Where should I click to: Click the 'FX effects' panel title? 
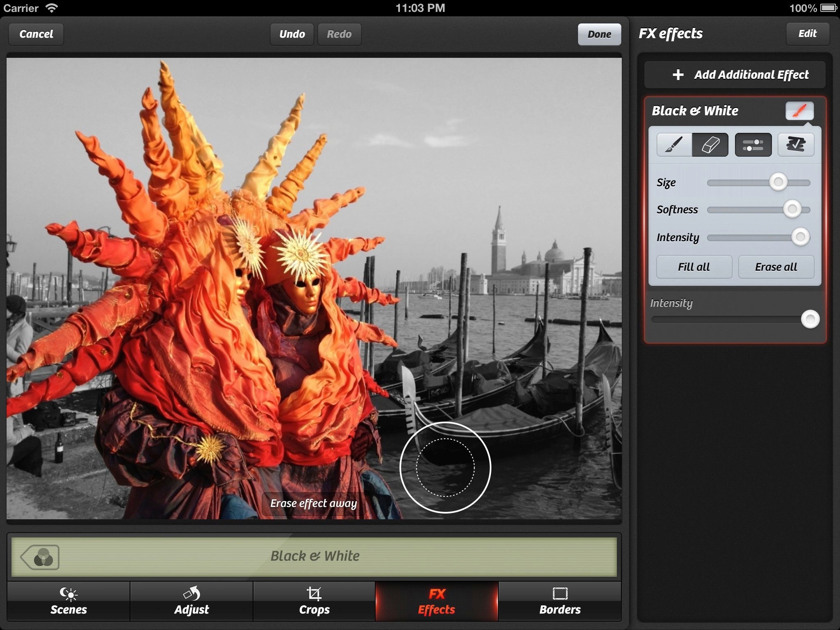(x=671, y=34)
